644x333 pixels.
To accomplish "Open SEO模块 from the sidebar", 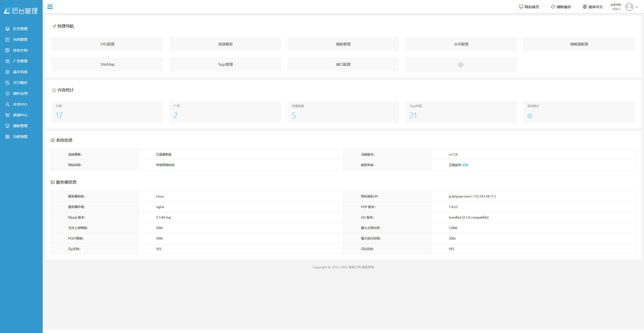I will pyautogui.click(x=20, y=83).
